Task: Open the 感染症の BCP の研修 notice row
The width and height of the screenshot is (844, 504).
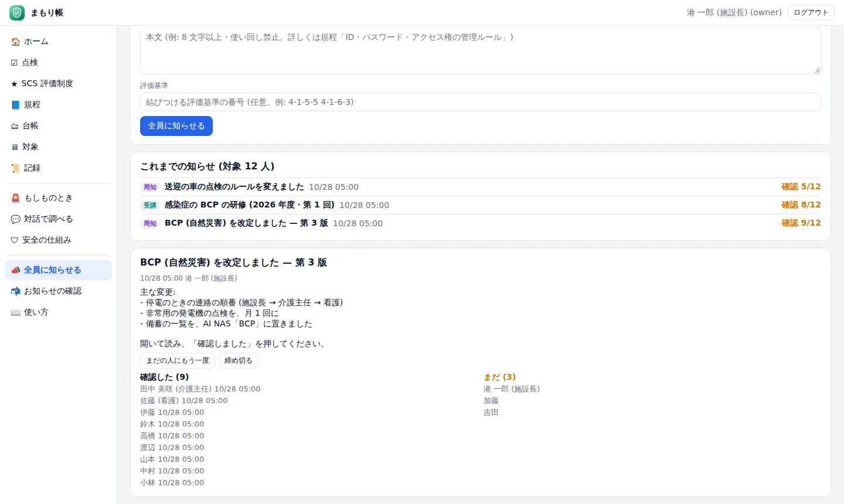Action: click(481, 205)
